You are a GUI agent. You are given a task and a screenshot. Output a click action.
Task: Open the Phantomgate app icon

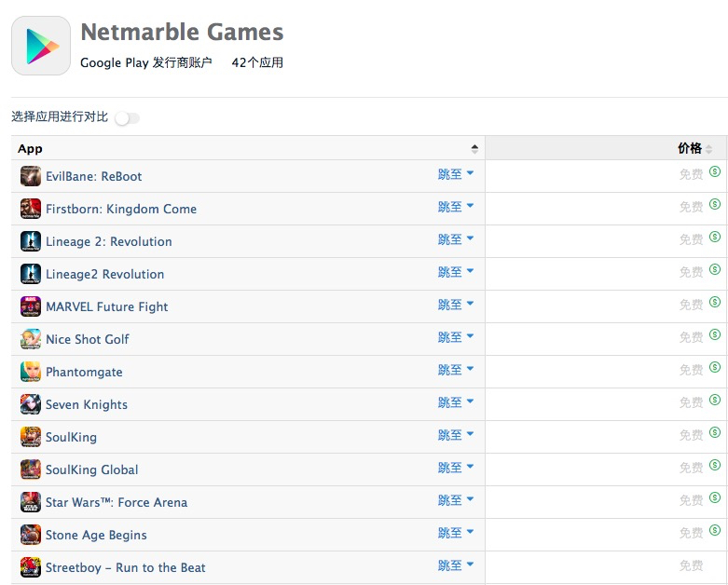click(31, 372)
